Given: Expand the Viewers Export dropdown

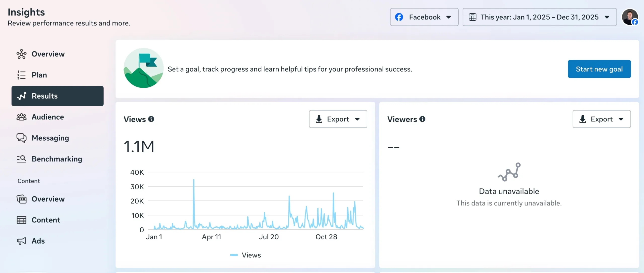Looking at the screenshot, I should click(601, 119).
